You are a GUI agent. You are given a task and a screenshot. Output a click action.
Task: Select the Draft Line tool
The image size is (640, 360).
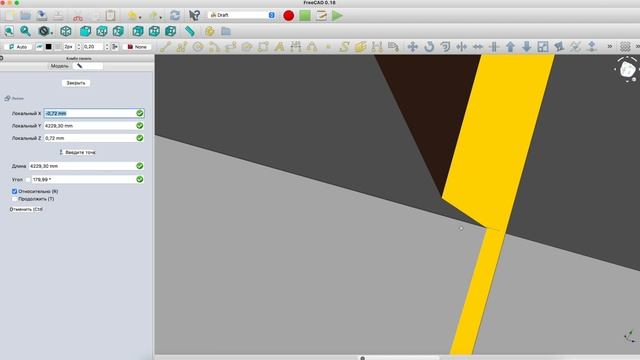[x=165, y=47]
